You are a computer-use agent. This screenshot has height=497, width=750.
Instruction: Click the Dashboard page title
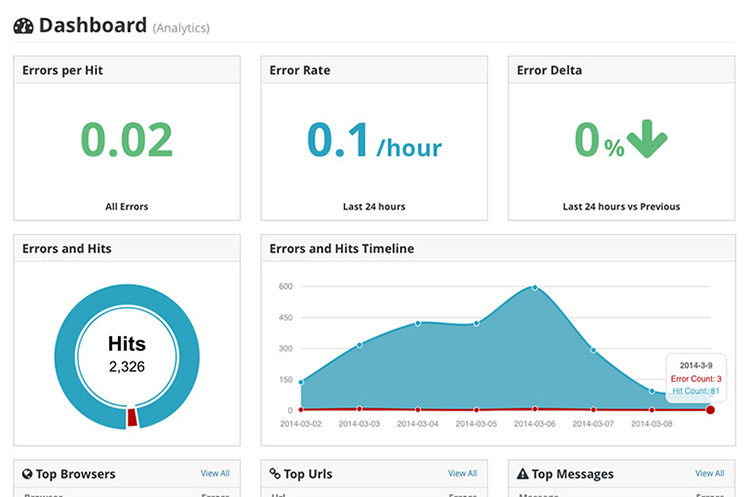click(x=93, y=25)
